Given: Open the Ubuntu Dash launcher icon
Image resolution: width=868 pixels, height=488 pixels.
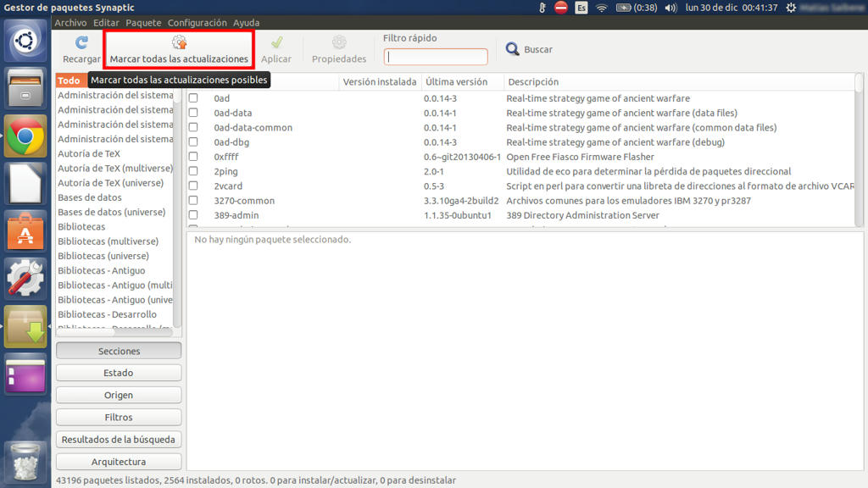Looking at the screenshot, I should click(25, 41).
